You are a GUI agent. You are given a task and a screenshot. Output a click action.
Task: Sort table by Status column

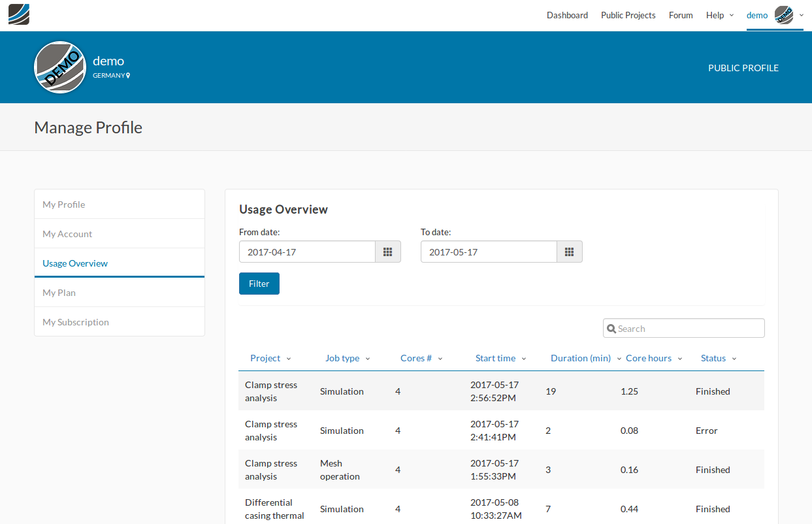point(719,358)
